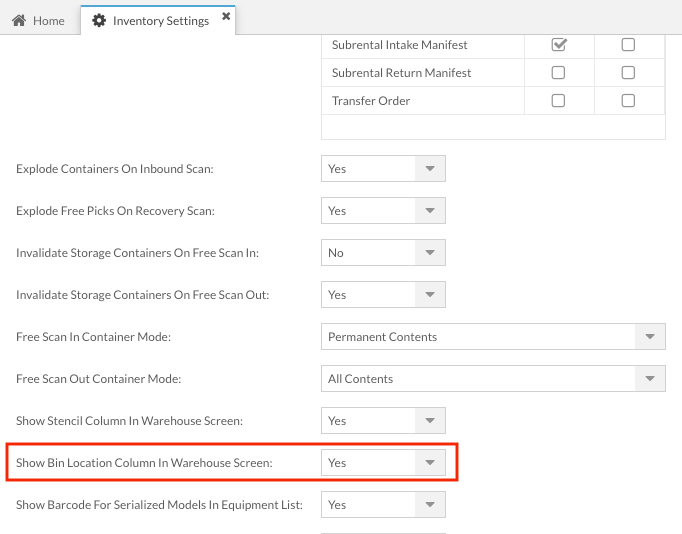Image resolution: width=682 pixels, height=534 pixels.
Task: Tick second Subrental Return Manifest checkbox
Action: [x=628, y=73]
